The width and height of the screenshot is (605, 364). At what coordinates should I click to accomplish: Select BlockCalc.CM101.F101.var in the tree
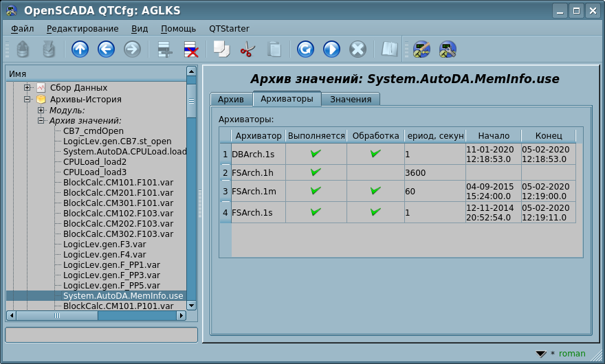(118, 183)
